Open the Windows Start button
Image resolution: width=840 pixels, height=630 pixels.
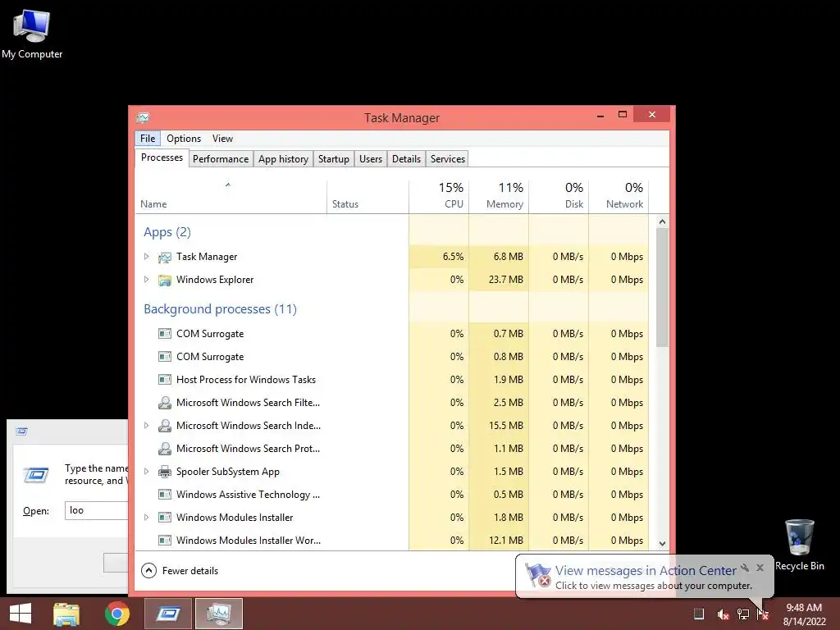(21, 614)
